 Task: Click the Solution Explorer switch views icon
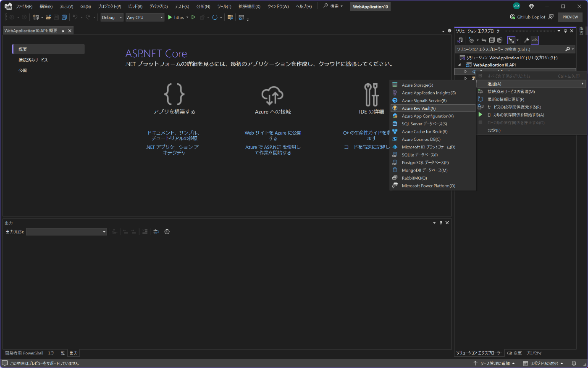[460, 40]
